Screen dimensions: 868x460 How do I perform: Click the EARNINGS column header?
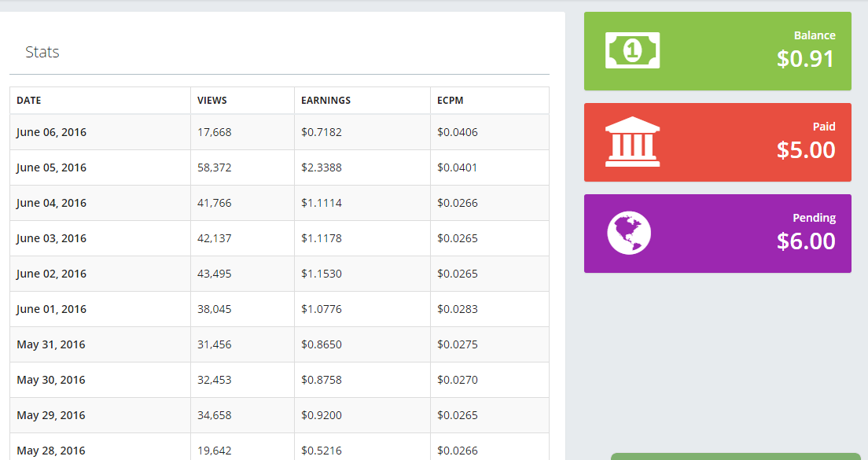click(325, 101)
